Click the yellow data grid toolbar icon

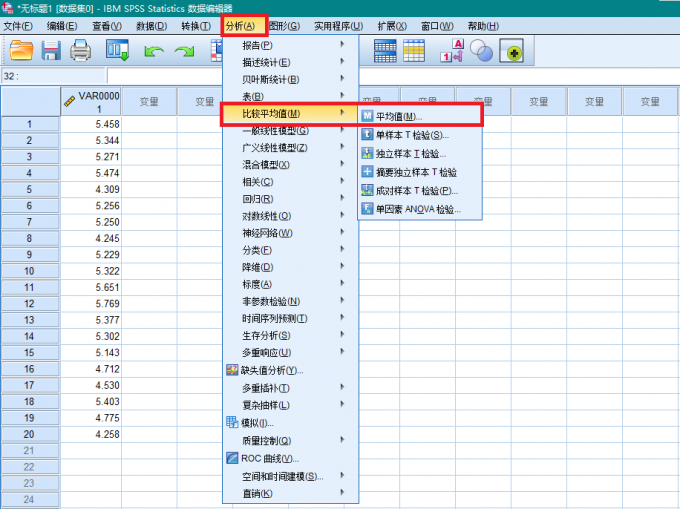pyautogui.click(x=414, y=51)
